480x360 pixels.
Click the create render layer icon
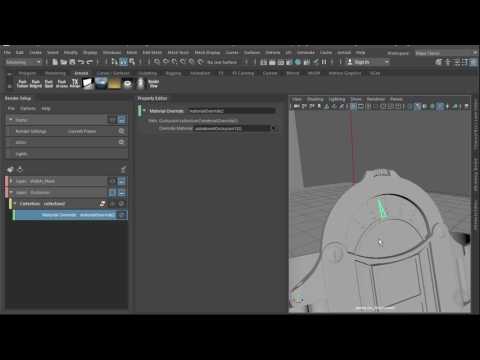click(x=10, y=169)
